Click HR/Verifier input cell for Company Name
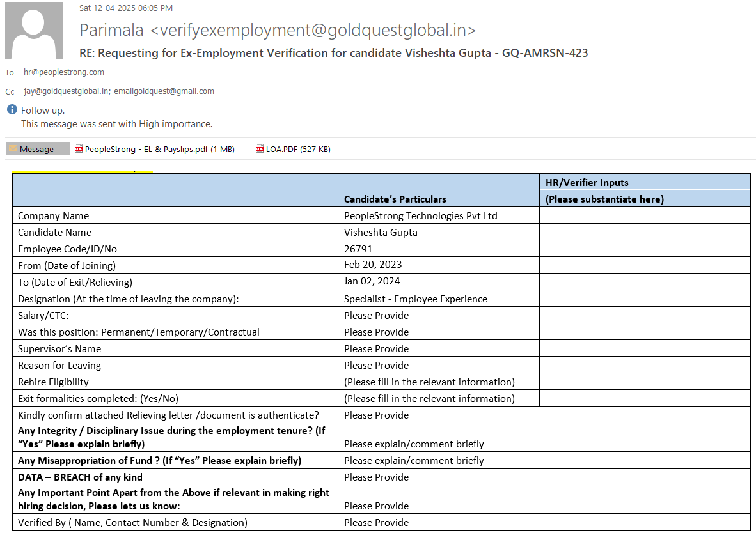The image size is (756, 535). tap(645, 215)
